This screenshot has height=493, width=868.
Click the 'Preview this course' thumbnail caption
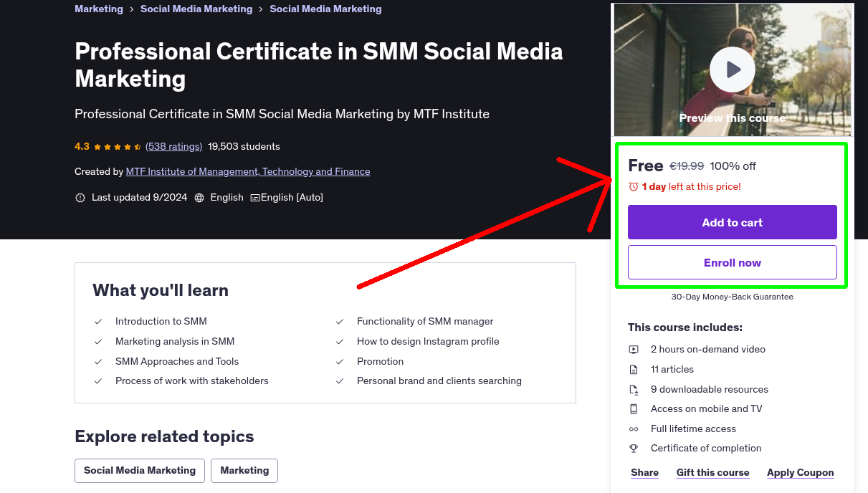tap(733, 118)
